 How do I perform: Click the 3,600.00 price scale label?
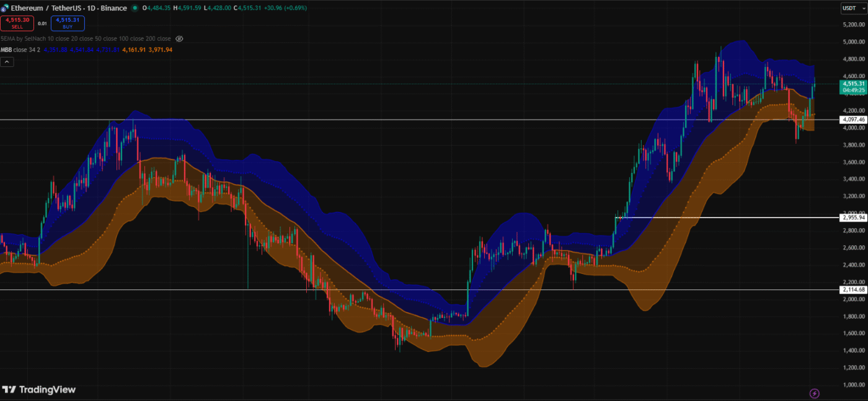pos(853,162)
